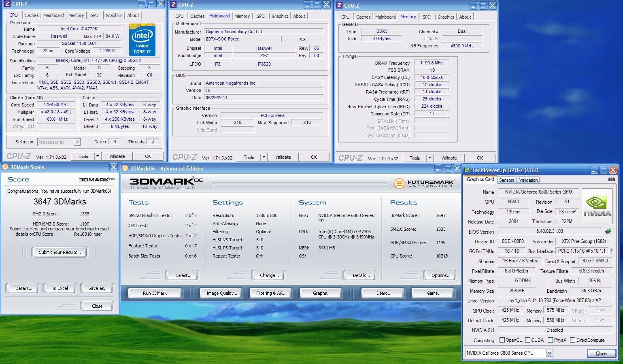623x364 pixels.
Task: Click the GPU-Z screenshot camera icon
Action: 612,179
